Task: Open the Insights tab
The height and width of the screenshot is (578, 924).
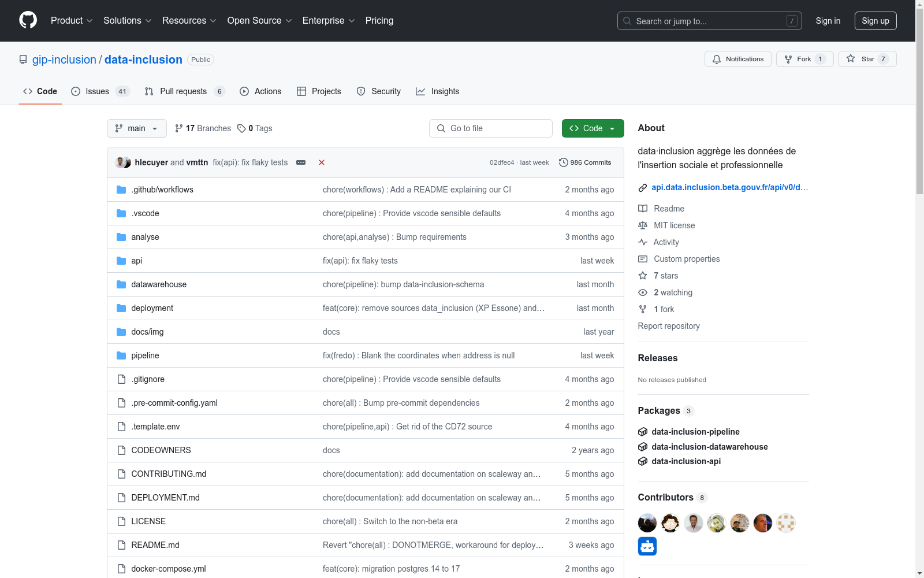Action: 438,91
